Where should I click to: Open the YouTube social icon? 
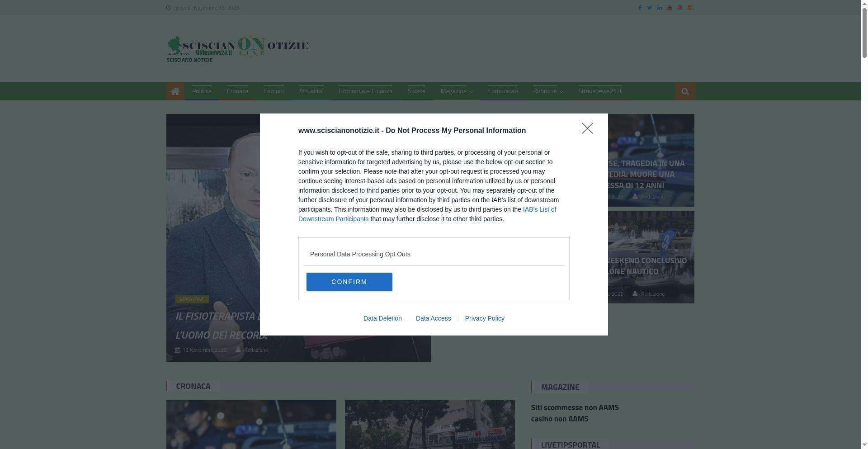(670, 8)
